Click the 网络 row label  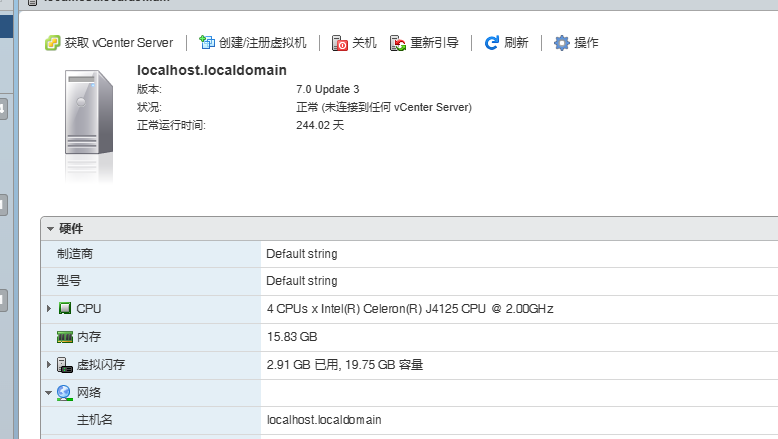(x=89, y=393)
